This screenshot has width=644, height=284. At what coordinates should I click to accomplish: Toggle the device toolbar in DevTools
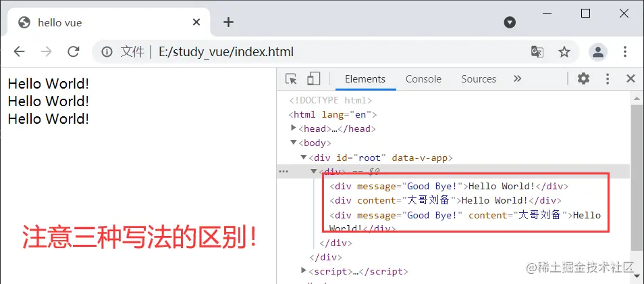314,78
